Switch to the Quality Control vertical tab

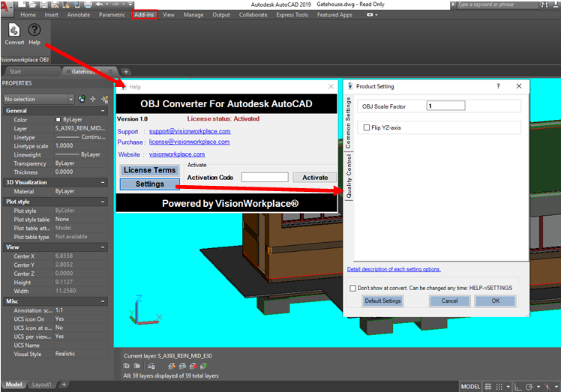click(x=349, y=176)
